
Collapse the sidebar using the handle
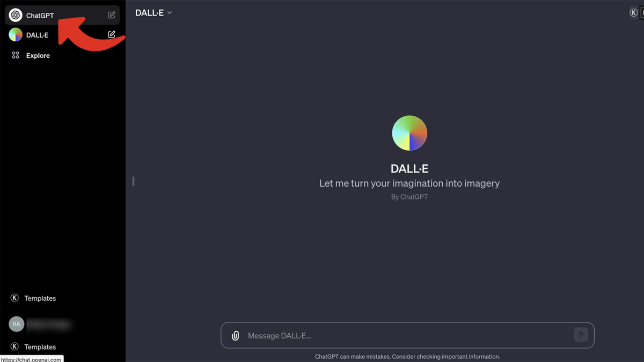(x=133, y=181)
